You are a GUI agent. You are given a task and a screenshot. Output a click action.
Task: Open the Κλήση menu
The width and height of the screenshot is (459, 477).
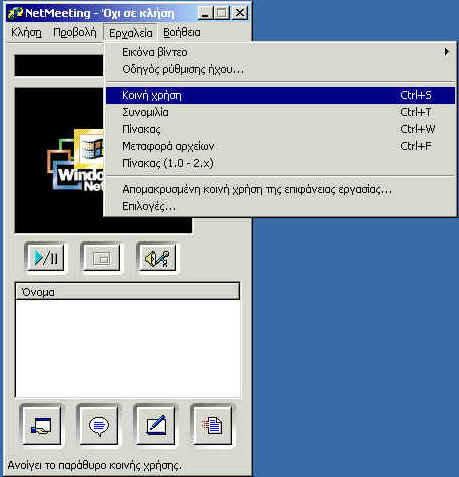26,33
